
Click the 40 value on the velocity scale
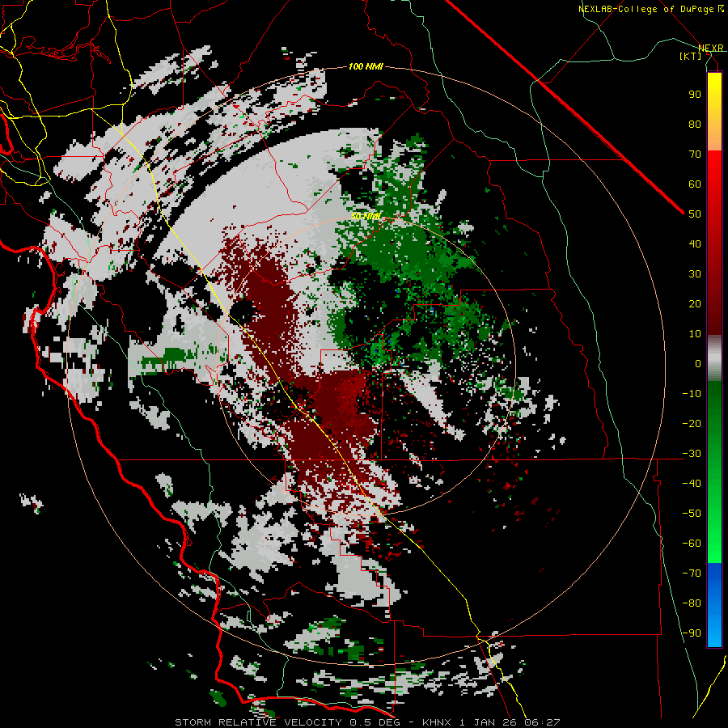(x=695, y=243)
